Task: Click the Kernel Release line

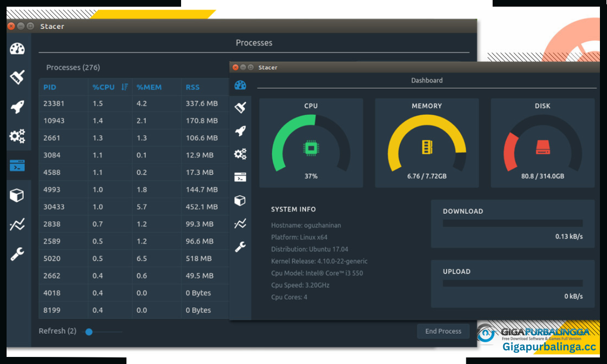Action: coord(319,261)
